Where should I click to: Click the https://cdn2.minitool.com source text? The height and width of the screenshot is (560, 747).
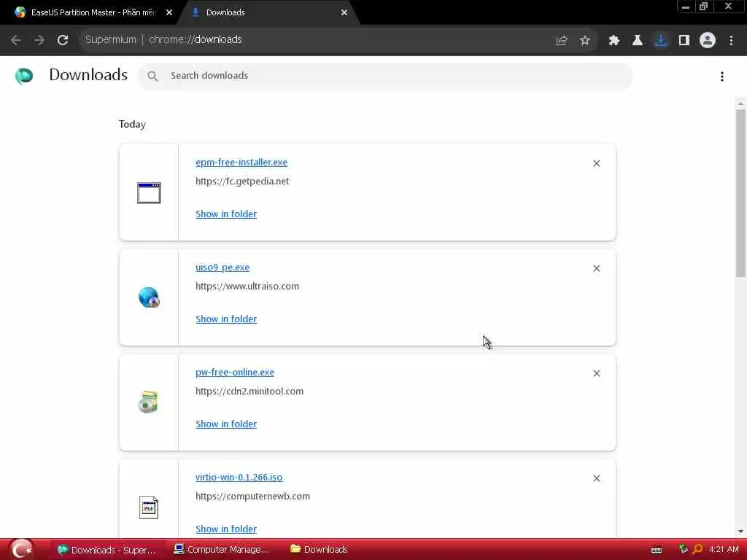(249, 391)
